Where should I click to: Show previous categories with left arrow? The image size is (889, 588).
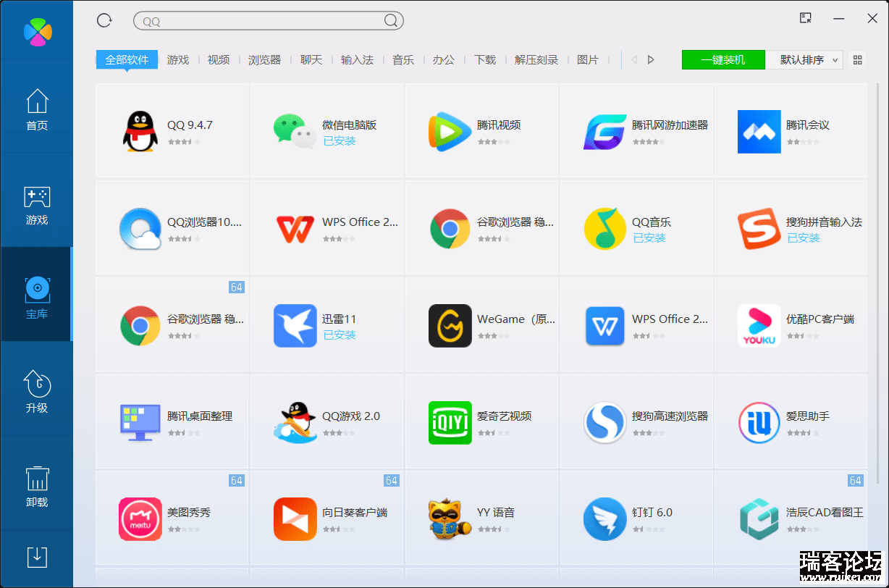coord(634,60)
